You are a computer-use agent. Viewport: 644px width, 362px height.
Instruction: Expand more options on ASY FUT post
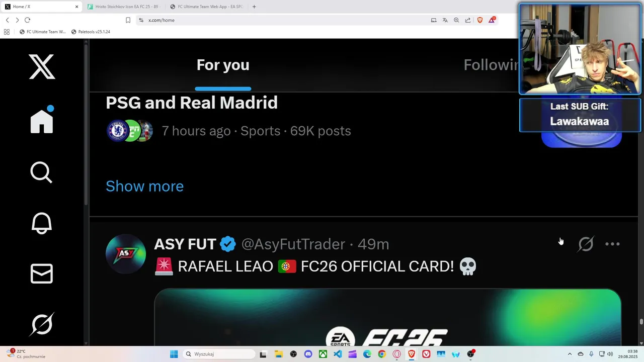pyautogui.click(x=612, y=244)
